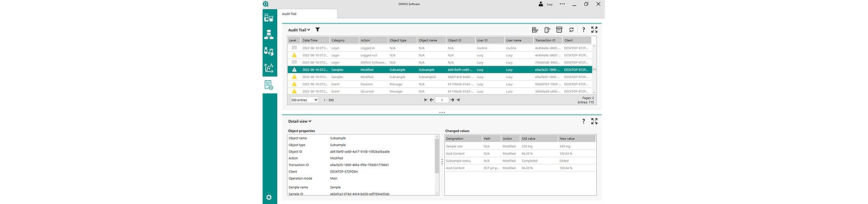Click the Acid Content row with DET path

tap(520, 168)
